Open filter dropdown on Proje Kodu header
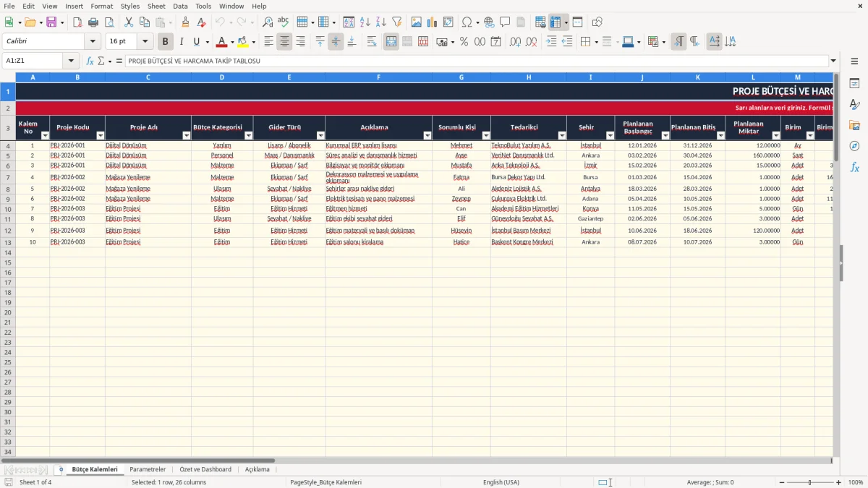The height and width of the screenshot is (488, 868). pos(101,135)
